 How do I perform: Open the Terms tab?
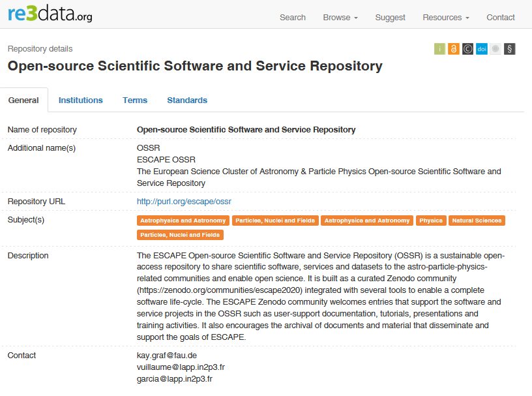tap(134, 100)
